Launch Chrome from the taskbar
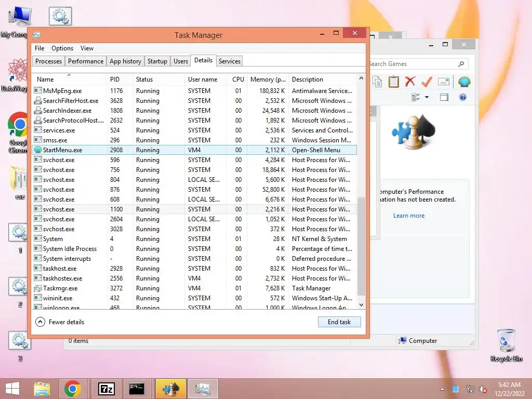 72,389
